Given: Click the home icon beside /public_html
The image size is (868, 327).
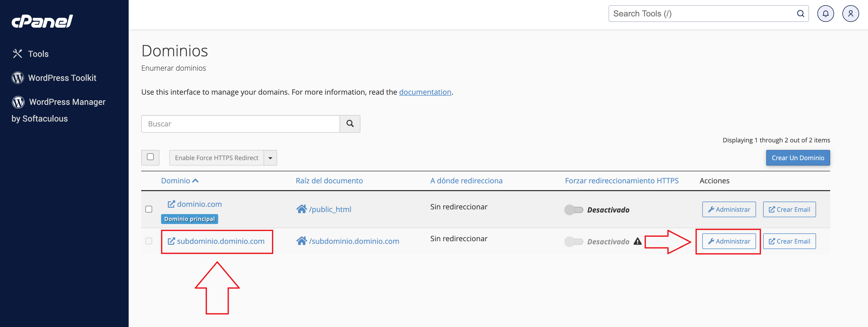Looking at the screenshot, I should (301, 209).
